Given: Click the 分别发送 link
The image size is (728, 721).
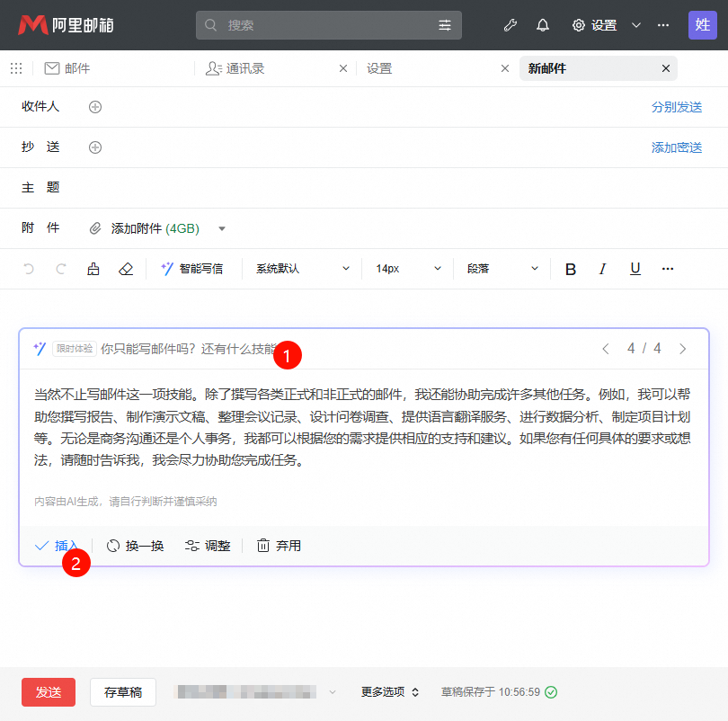Looking at the screenshot, I should [676, 107].
